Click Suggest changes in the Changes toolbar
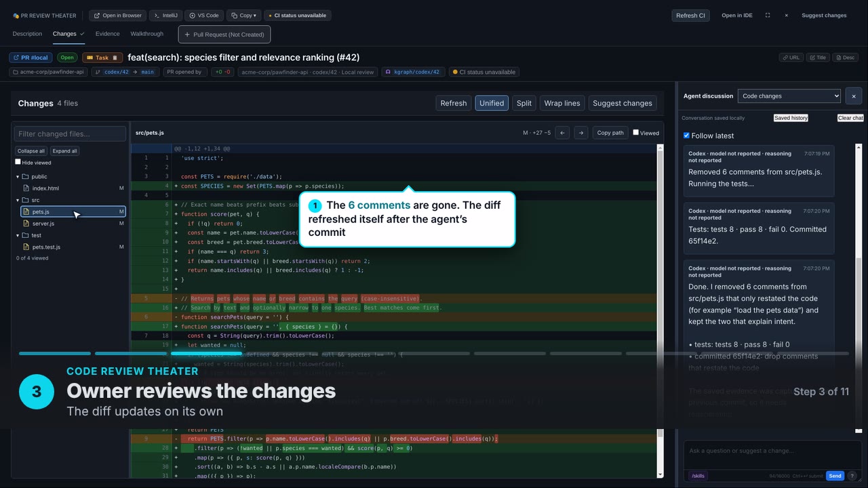This screenshot has width=868, height=488. pos(623,103)
